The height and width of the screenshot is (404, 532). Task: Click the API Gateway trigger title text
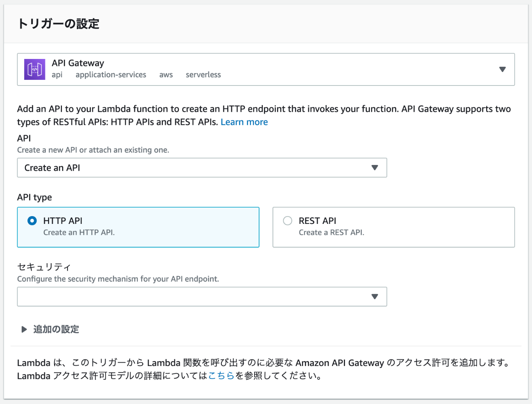click(x=78, y=63)
